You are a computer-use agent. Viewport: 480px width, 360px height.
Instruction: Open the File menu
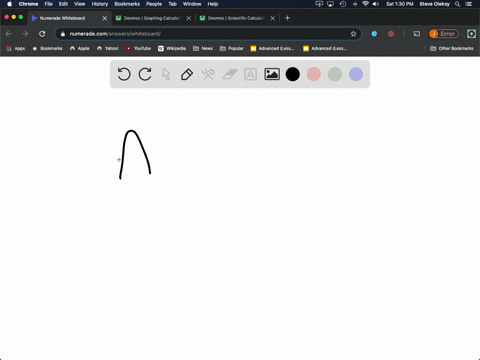49,4
